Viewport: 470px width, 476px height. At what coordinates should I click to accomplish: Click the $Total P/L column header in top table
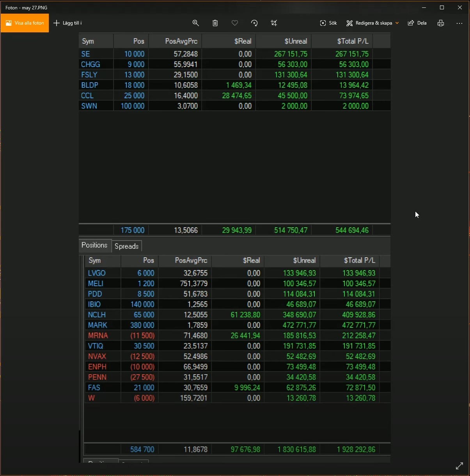tap(353, 41)
